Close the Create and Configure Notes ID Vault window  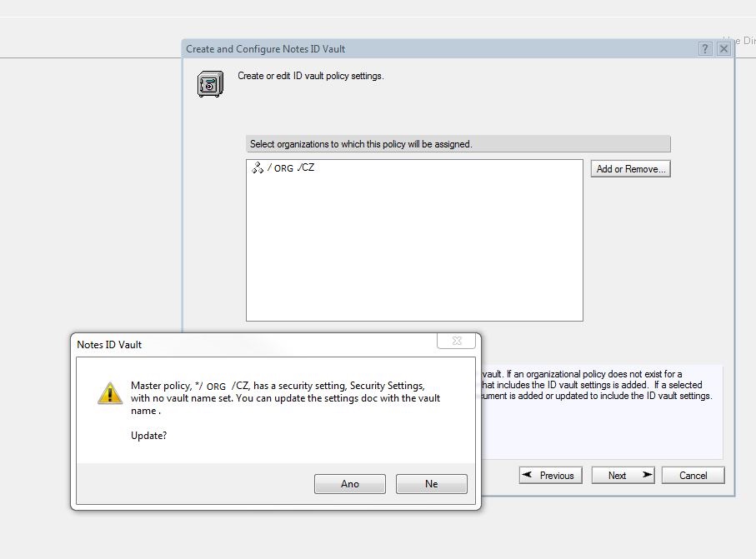[723, 48]
